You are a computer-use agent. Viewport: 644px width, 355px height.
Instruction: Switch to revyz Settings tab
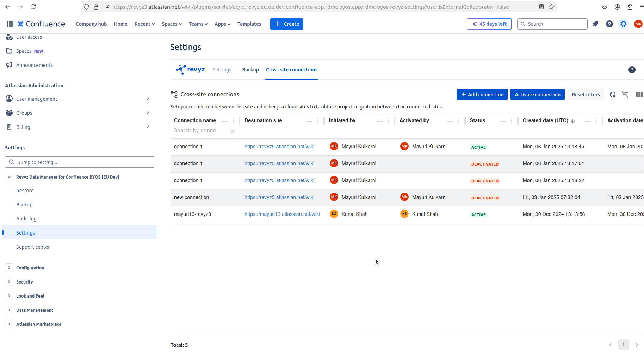click(x=222, y=70)
